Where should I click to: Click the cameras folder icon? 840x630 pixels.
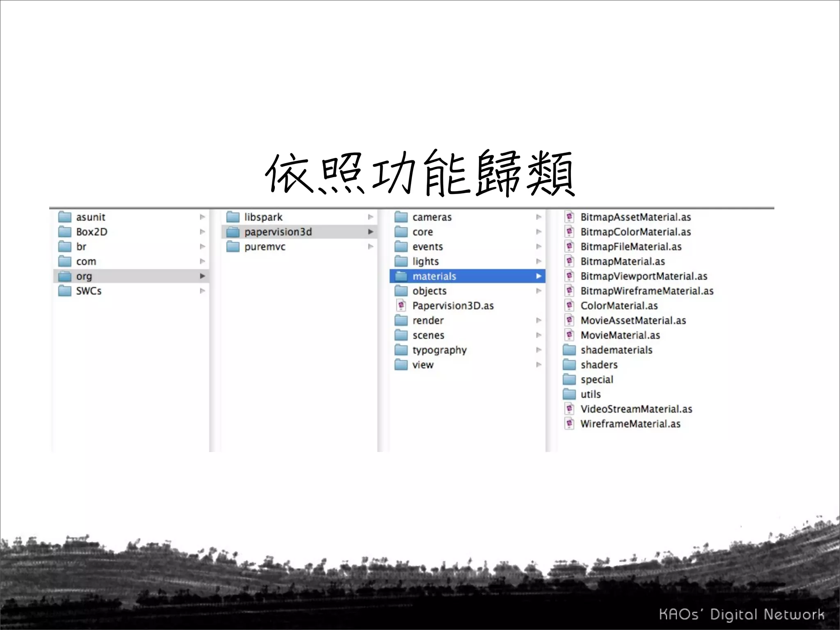pyautogui.click(x=401, y=217)
